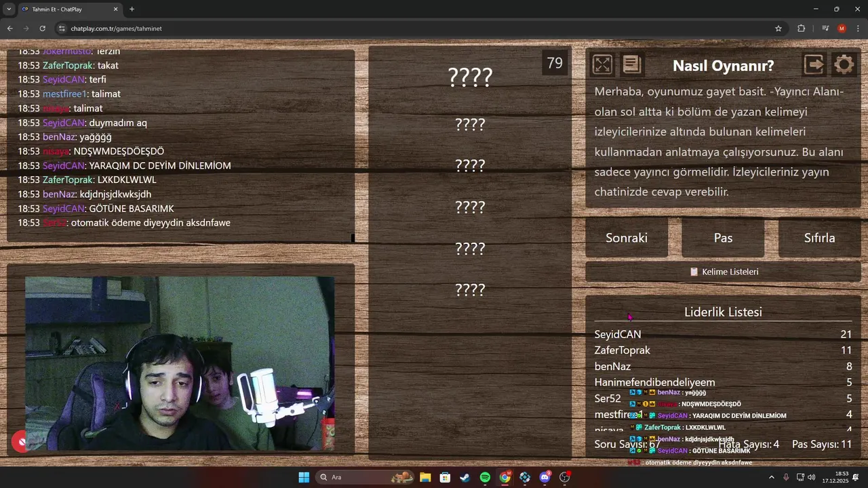Click the main hidden word ????
The image size is (868, 488).
470,77
